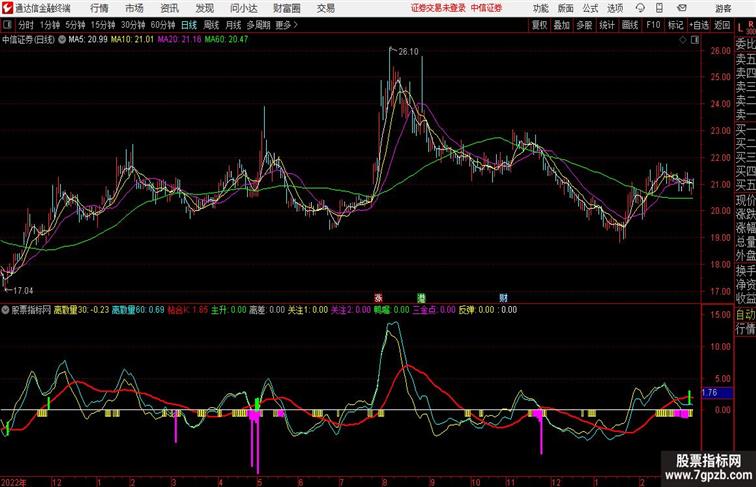The width and height of the screenshot is (756, 487).
Task: Click the 证券交易未登录 link
Action: pyautogui.click(x=438, y=8)
